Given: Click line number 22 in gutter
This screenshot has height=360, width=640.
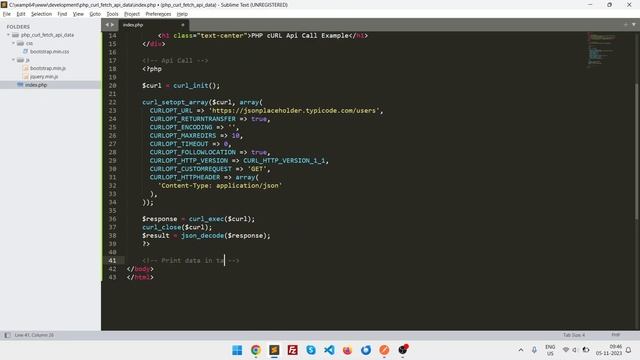Looking at the screenshot, I should click(112, 102).
